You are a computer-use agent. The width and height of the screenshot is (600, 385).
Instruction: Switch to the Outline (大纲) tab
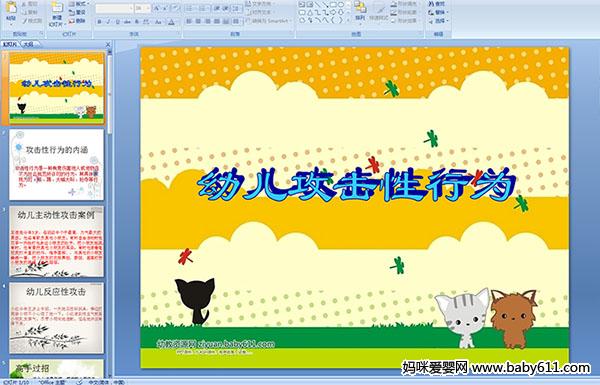(28, 44)
